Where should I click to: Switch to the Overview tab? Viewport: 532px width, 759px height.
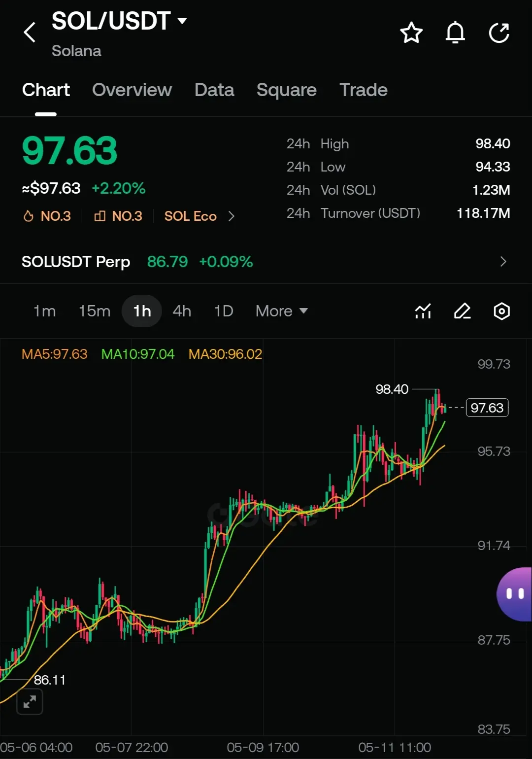(x=132, y=90)
